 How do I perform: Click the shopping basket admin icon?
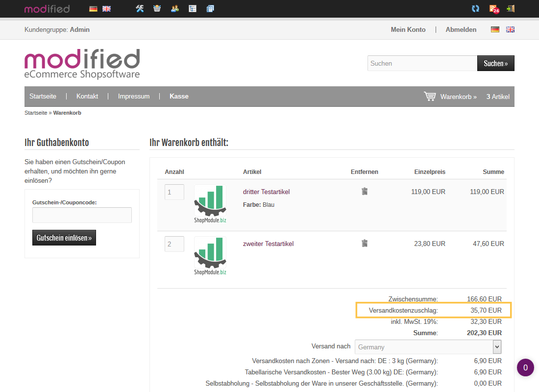click(x=157, y=9)
